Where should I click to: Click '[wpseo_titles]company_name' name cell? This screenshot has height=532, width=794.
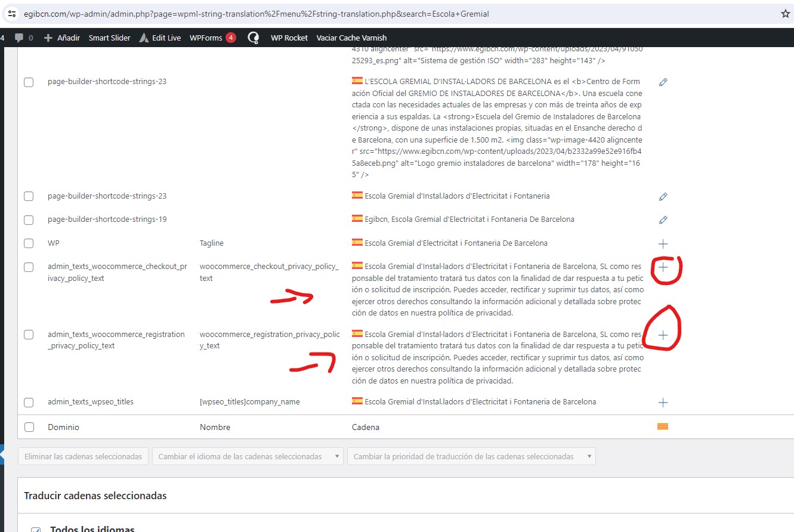(250, 402)
